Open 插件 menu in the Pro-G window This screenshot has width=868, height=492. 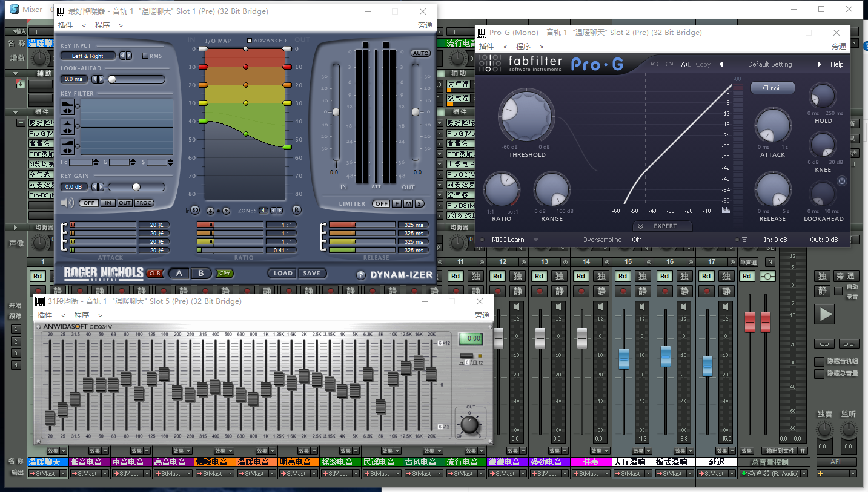(486, 47)
